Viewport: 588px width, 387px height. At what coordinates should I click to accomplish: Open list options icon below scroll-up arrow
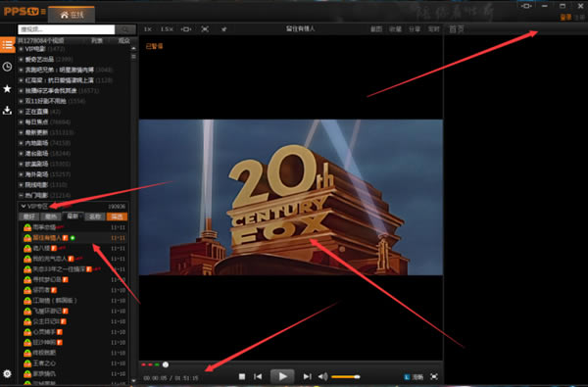(x=133, y=57)
